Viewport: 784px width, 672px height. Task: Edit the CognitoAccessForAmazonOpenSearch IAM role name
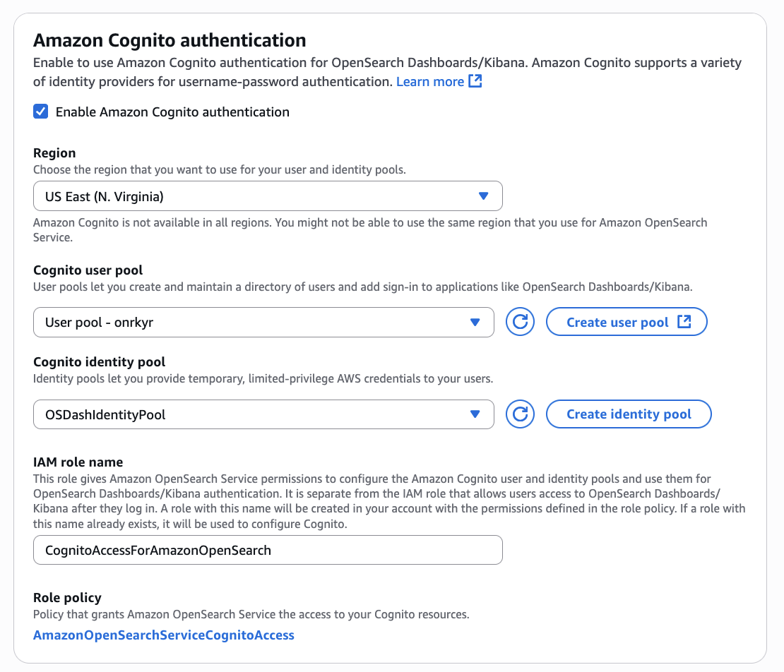[x=268, y=550]
